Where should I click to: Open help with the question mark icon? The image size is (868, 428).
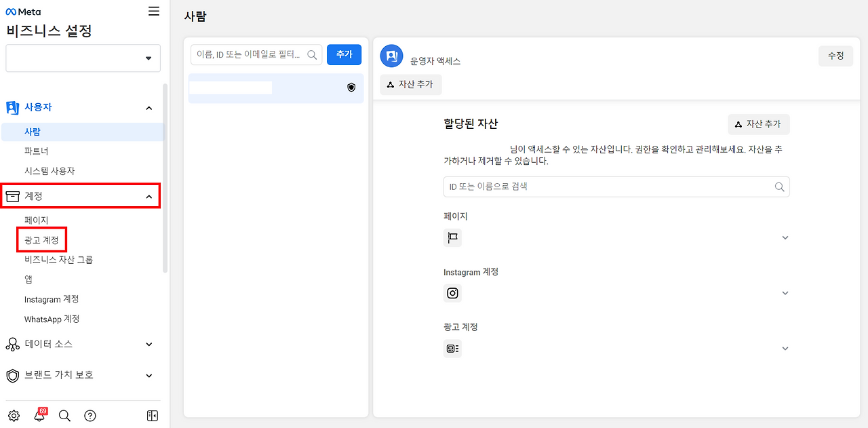[x=90, y=416]
